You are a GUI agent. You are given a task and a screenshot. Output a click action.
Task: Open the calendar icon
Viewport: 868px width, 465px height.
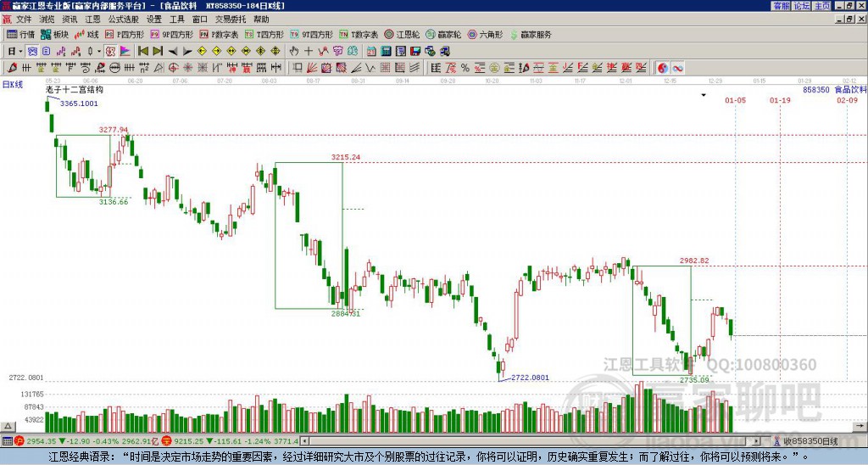[371, 52]
